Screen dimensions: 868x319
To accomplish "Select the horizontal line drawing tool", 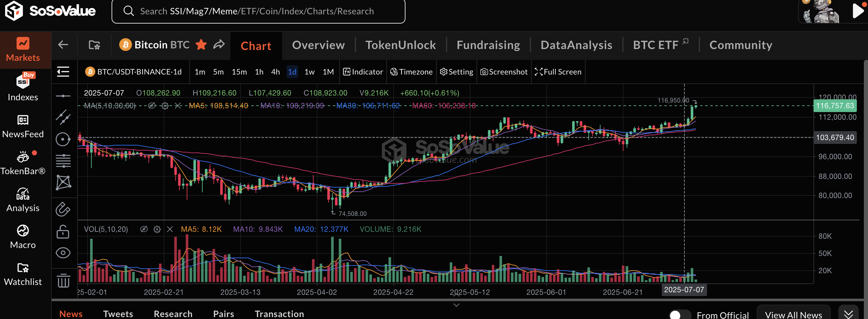I will coord(63,96).
